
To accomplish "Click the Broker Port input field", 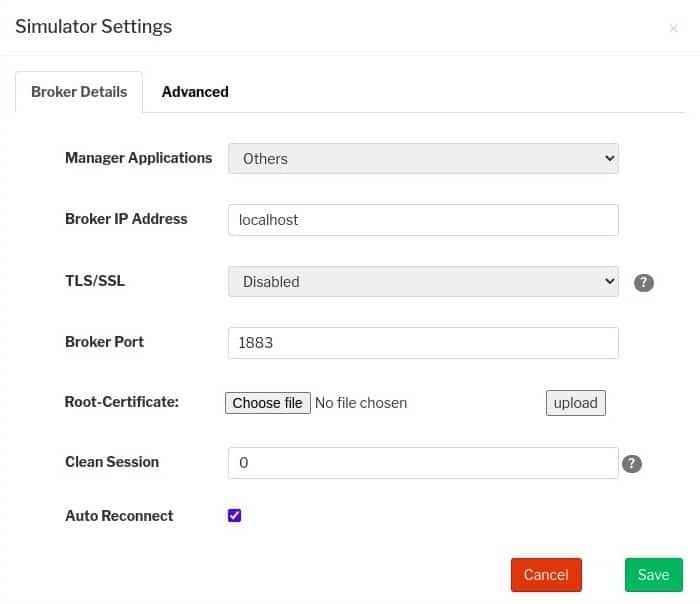I will tap(423, 342).
